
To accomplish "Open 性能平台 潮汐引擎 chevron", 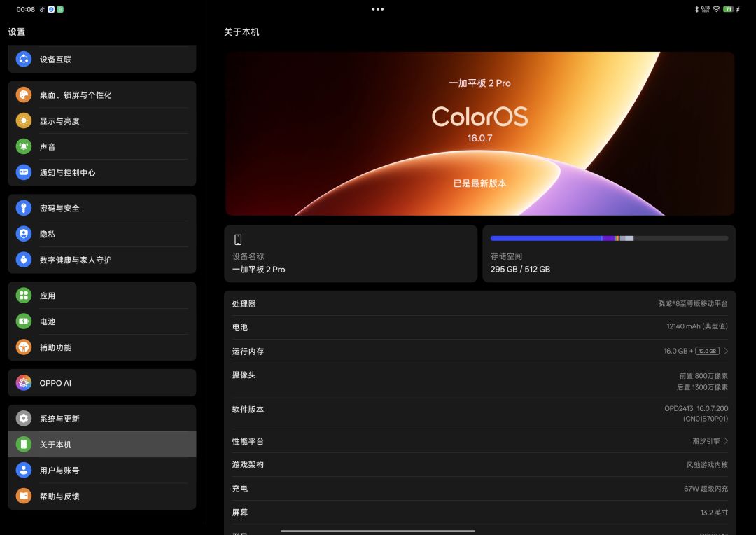I will click(726, 440).
